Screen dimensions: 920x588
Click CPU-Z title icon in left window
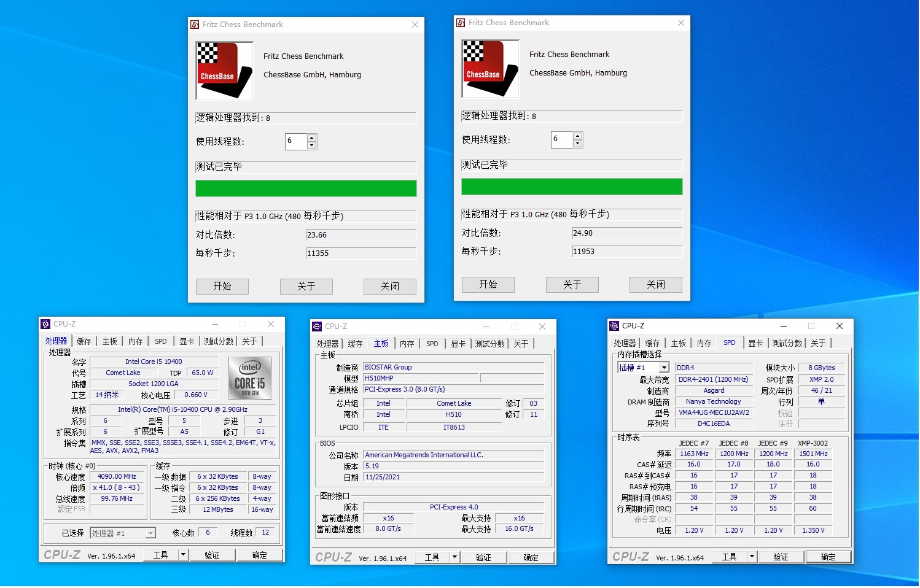pyautogui.click(x=45, y=324)
